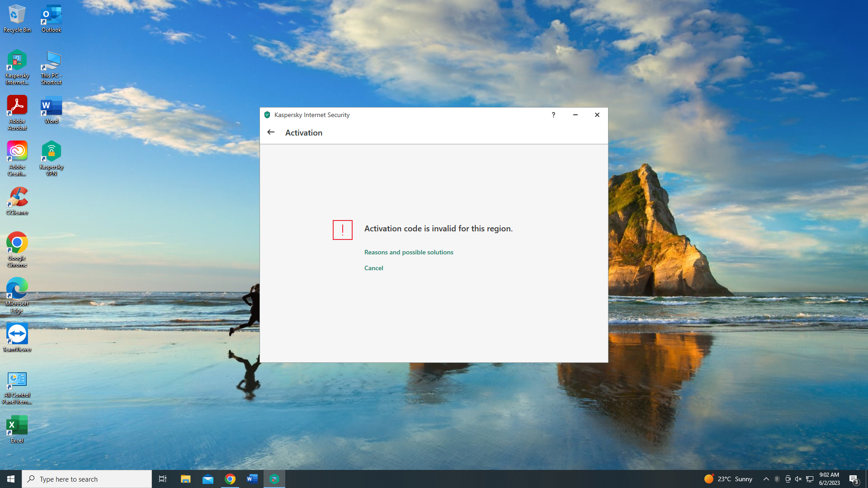Open the Kaspersky help question mark
The width and height of the screenshot is (868, 488).
click(553, 115)
